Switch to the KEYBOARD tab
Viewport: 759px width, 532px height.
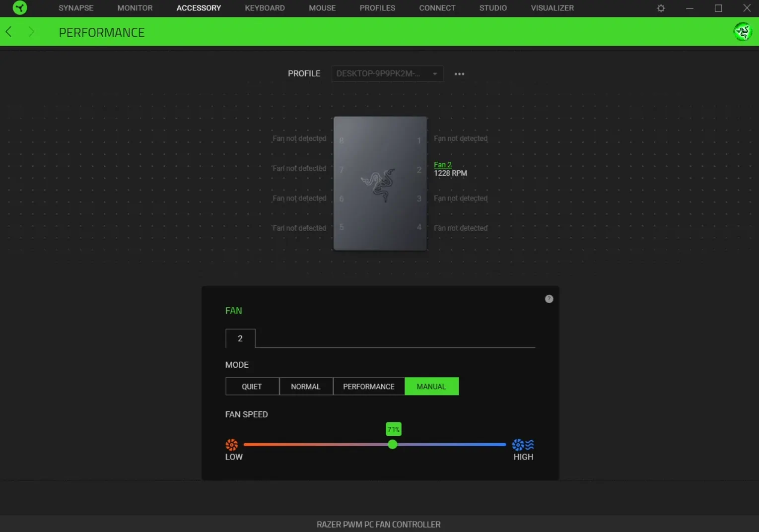click(x=265, y=8)
